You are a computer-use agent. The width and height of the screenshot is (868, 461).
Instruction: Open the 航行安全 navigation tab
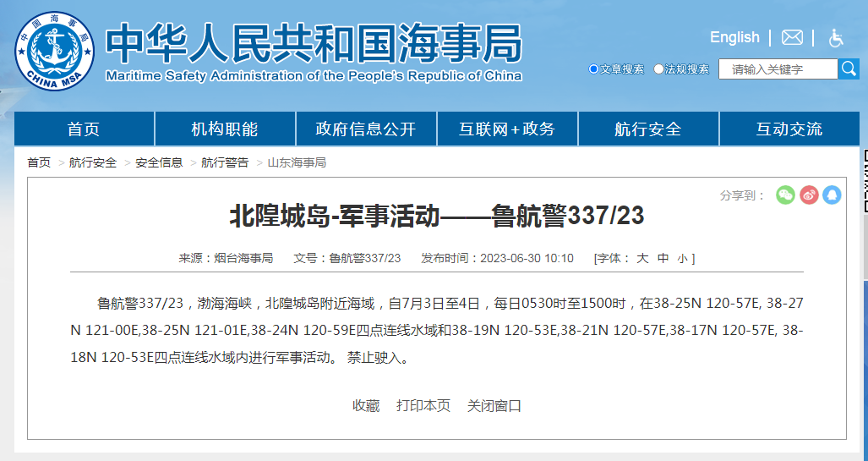point(648,129)
